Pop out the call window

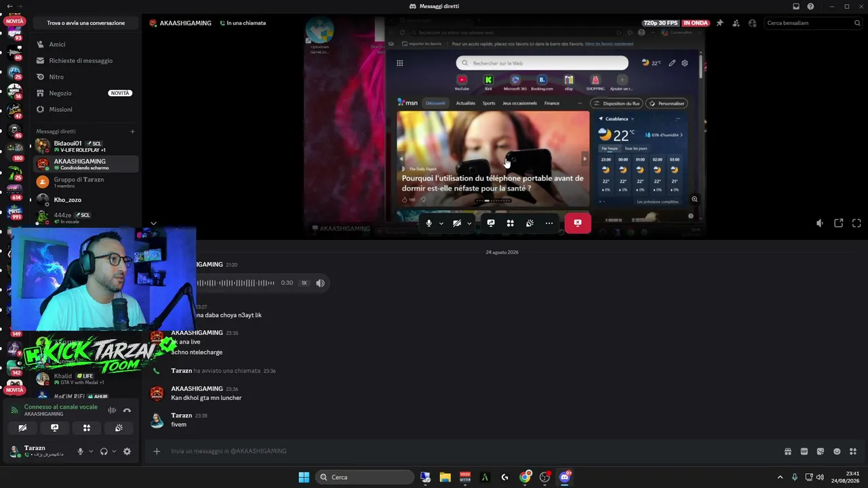[838, 223]
